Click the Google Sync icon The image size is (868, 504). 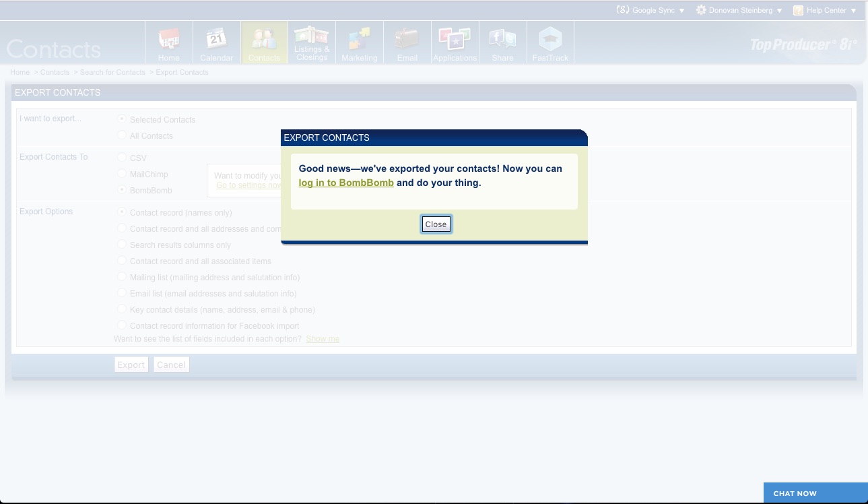point(623,10)
